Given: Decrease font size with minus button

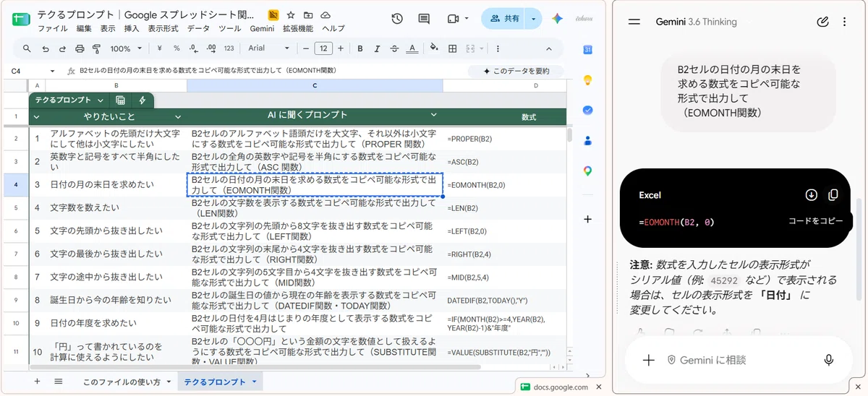Looking at the screenshot, I should (306, 48).
